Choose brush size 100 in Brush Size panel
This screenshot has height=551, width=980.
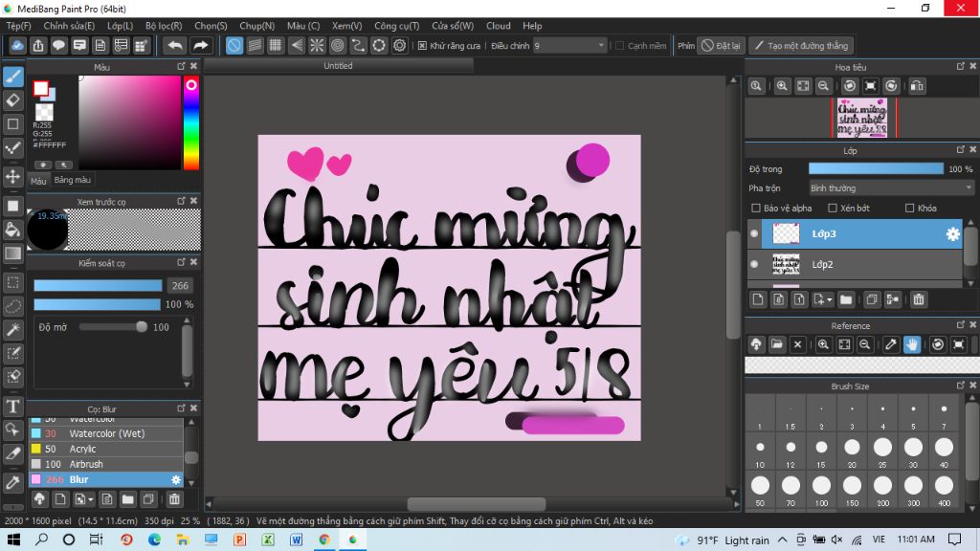pos(821,488)
